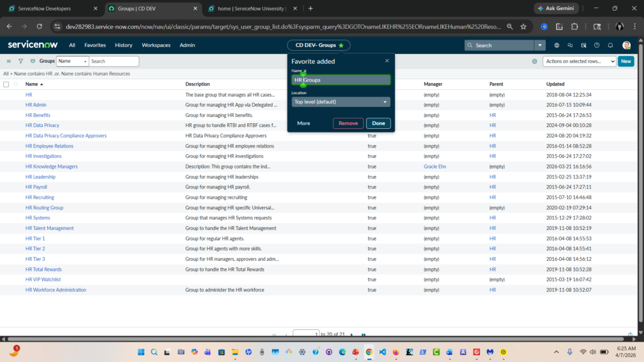Open Visual Studio Code from taskbar
Viewport: 644px width, 362px height.
tap(382, 352)
